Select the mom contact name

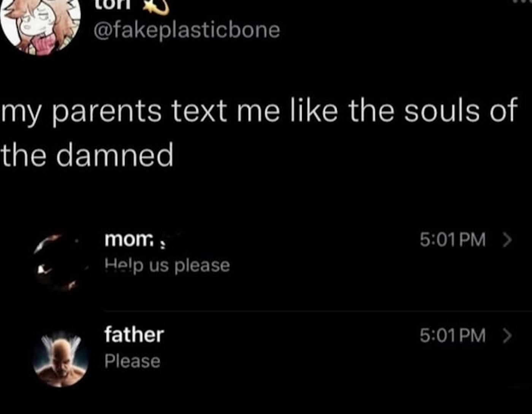[128, 240]
